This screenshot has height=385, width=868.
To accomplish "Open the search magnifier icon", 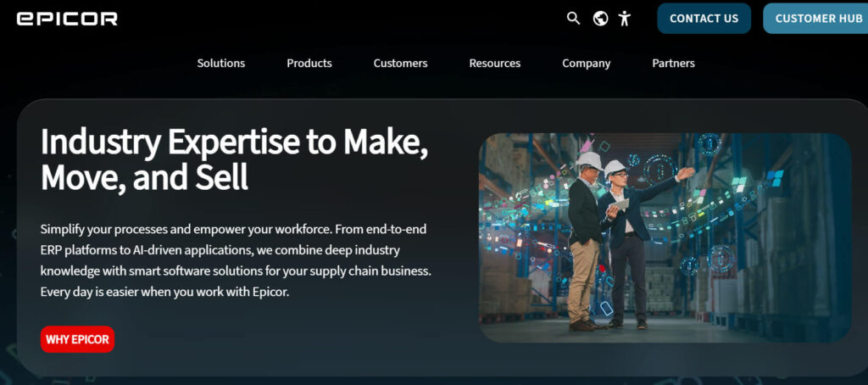I will [x=574, y=19].
